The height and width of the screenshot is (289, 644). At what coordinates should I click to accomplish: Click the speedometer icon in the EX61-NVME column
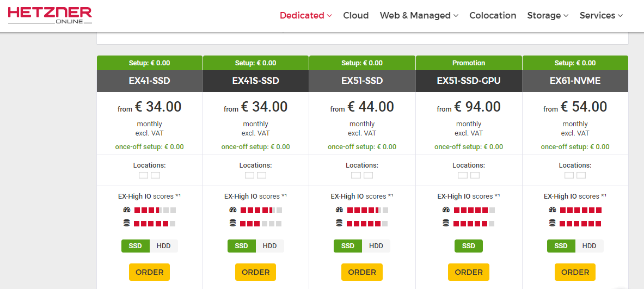point(552,210)
